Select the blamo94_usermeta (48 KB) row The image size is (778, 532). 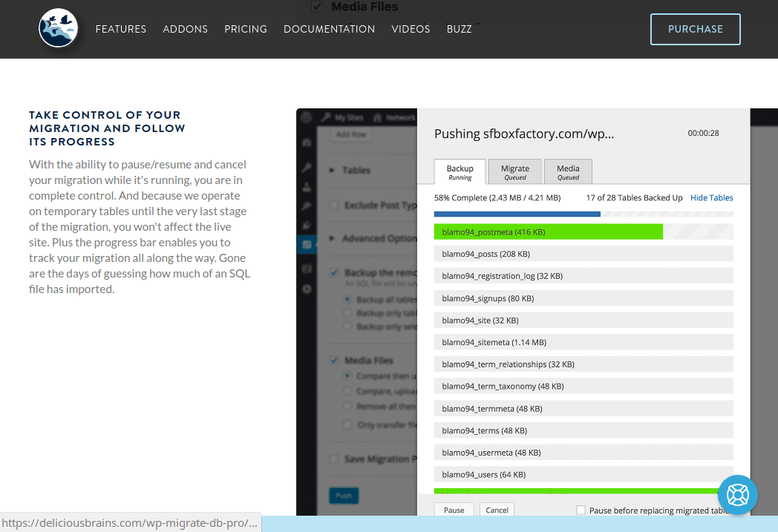coord(583,452)
